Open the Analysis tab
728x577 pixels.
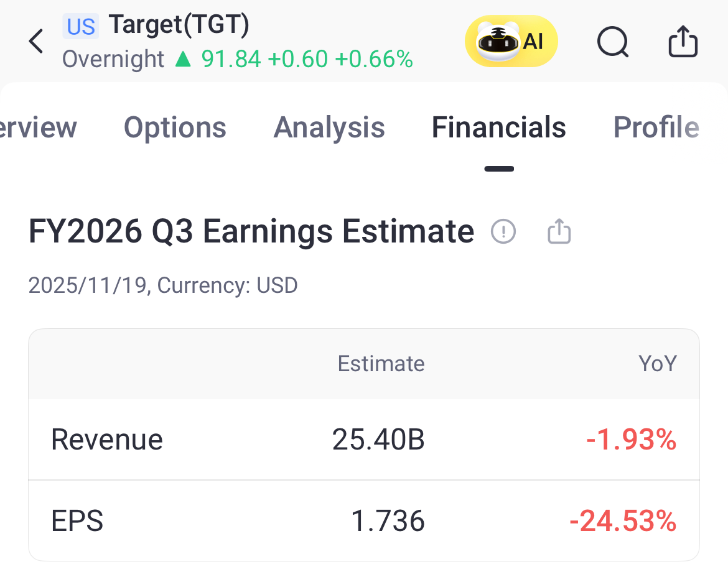pyautogui.click(x=329, y=127)
